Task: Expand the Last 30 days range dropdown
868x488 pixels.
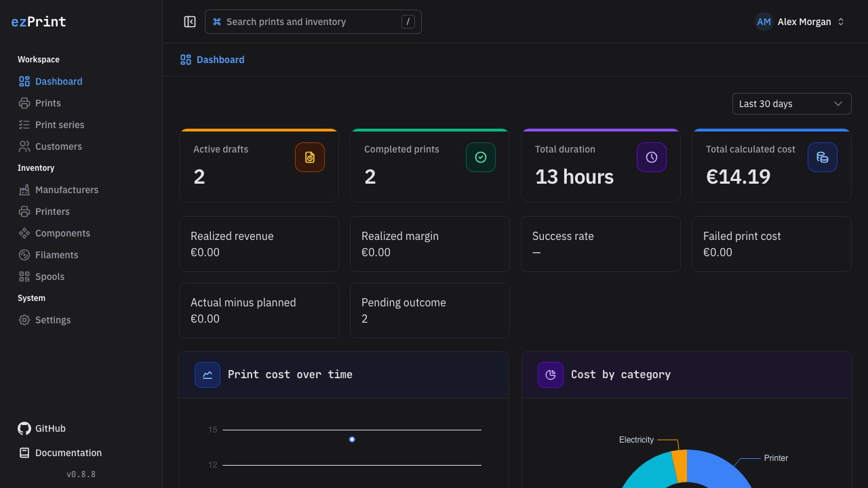Action: pos(791,104)
